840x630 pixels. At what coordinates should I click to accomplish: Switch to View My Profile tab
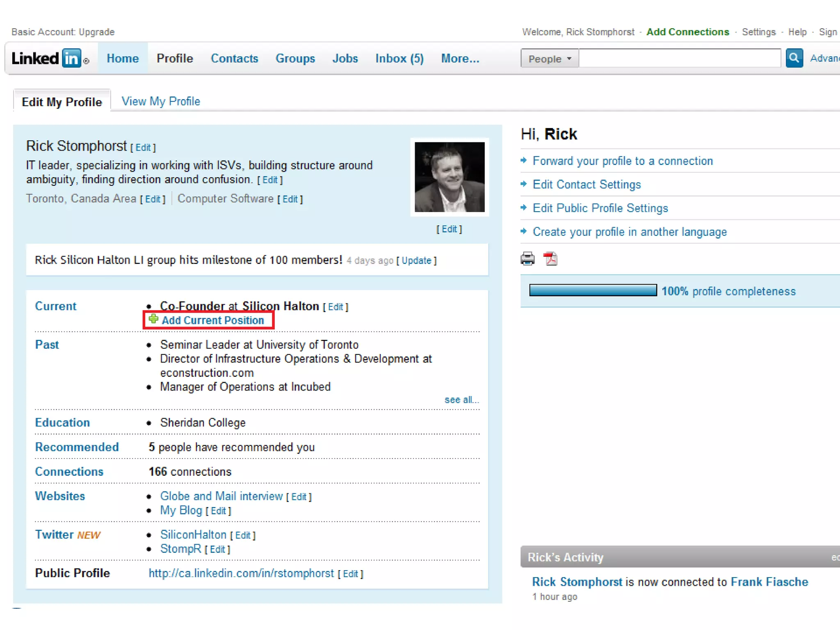pos(161,101)
